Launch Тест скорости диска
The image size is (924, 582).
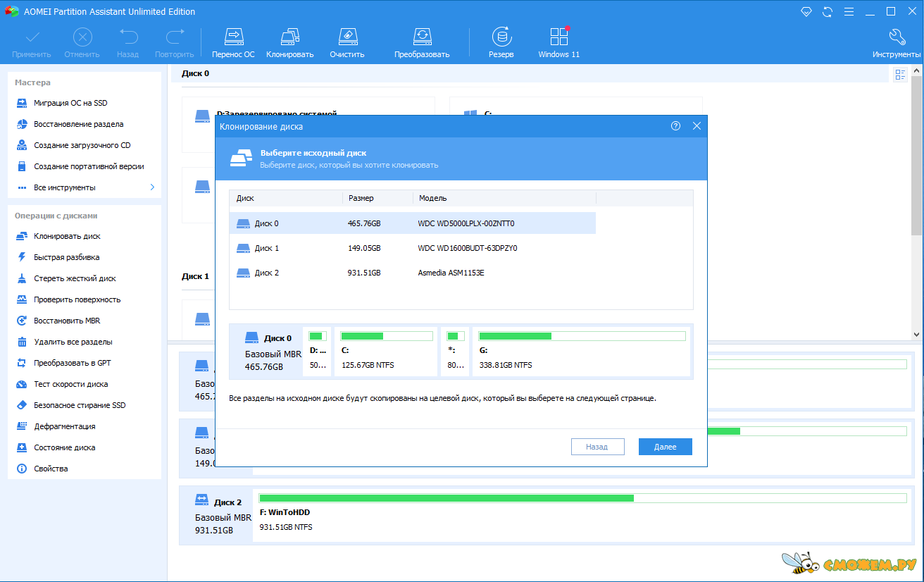[x=70, y=384]
